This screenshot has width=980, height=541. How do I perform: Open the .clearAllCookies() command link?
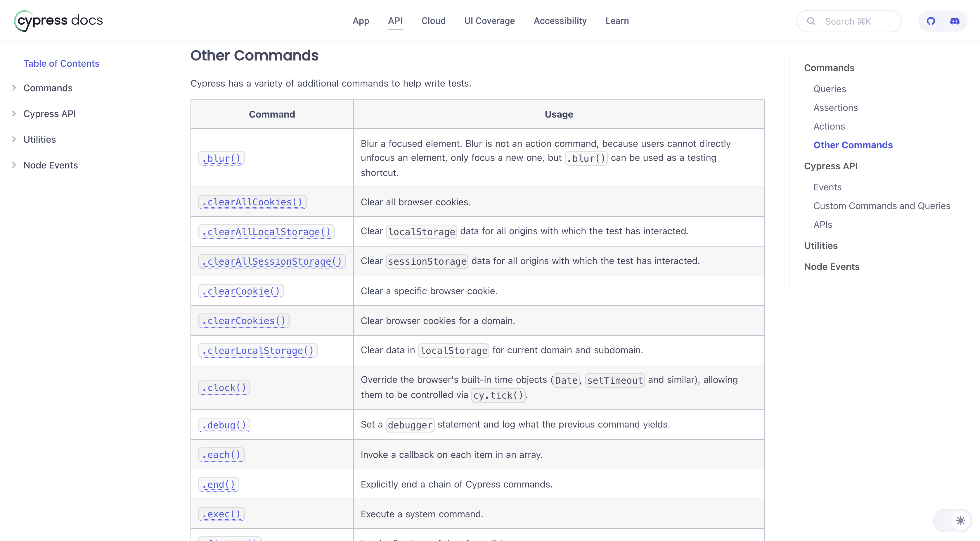tap(252, 202)
